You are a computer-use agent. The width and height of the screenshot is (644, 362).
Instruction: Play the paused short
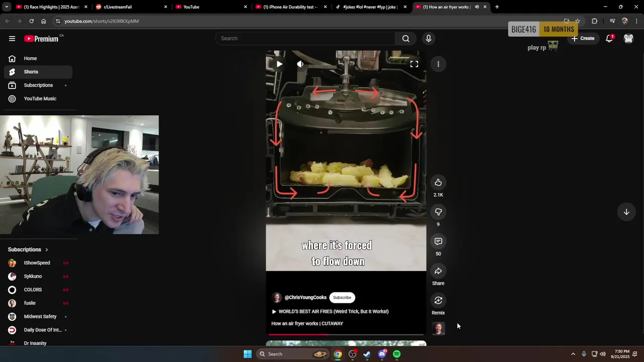[279, 64]
